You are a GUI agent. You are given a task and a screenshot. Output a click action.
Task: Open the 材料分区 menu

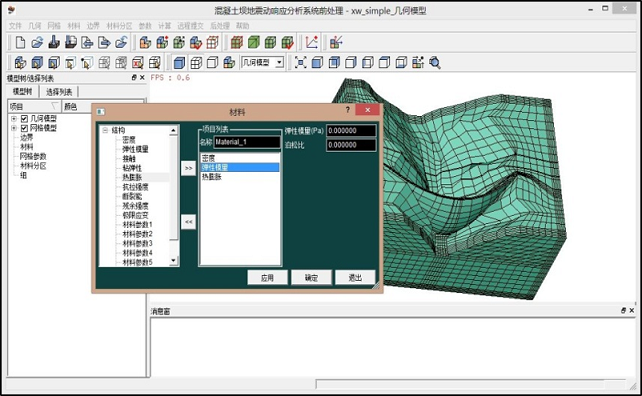pyautogui.click(x=119, y=26)
